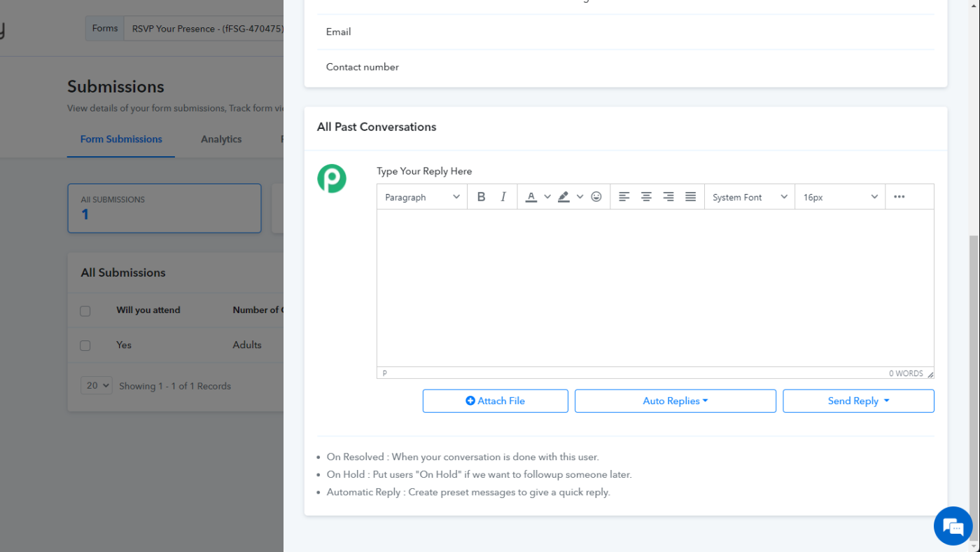This screenshot has height=552, width=980.
Task: Click the 'All Past Conversations' heading
Action: (377, 127)
